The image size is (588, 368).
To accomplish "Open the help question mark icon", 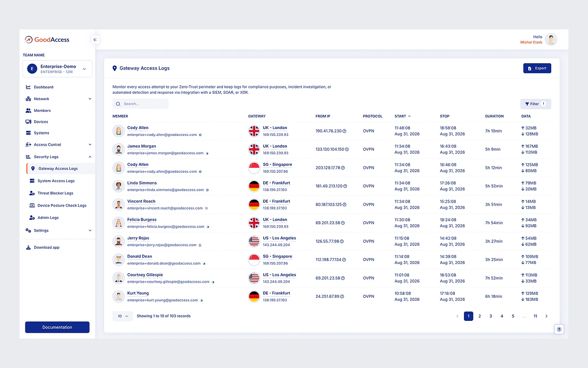I will 559,329.
